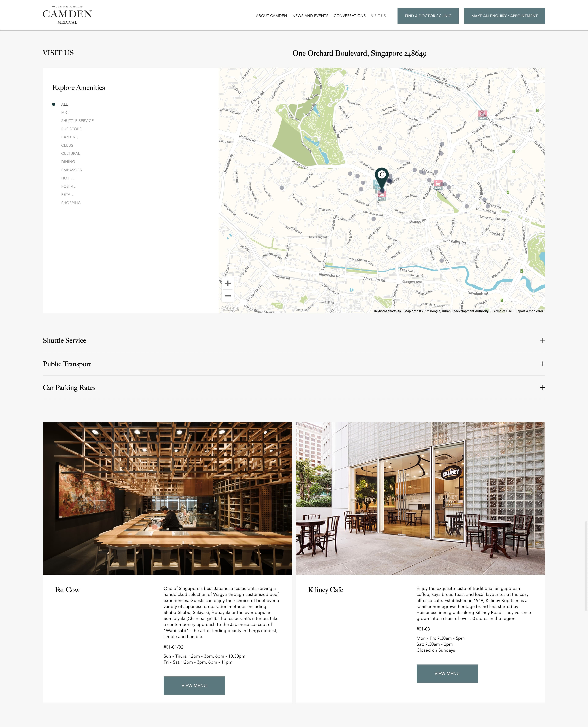This screenshot has width=588, height=727.
Task: Open the 'NEWS AND EVENTS' menu item
Action: [310, 15]
